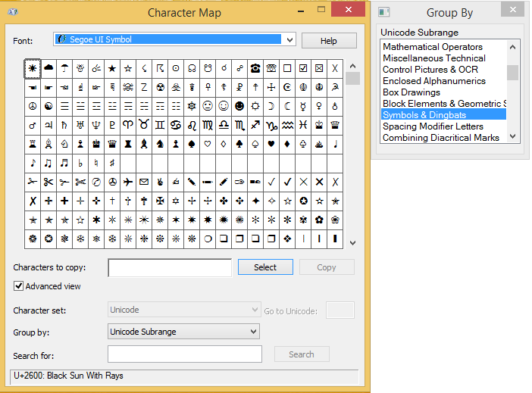Choose the black diamond minus white X character
The width and height of the screenshot is (532, 393).
coord(287,239)
